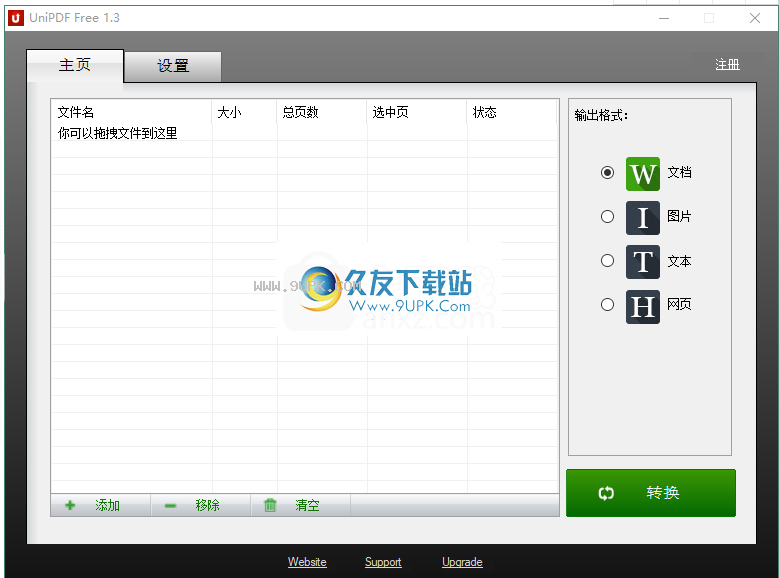This screenshot has height=578, width=779.
Task: Open the Support link
Action: (x=383, y=562)
